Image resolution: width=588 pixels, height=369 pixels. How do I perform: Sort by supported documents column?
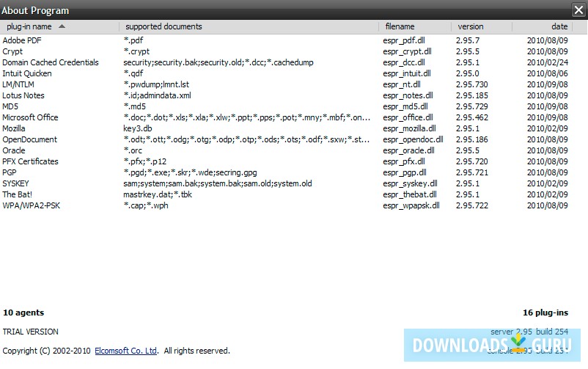(249, 26)
